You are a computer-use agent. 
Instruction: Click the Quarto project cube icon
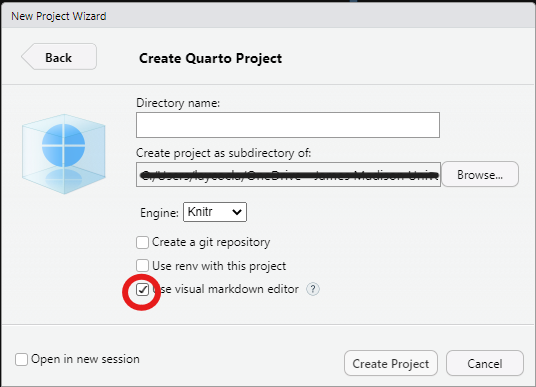(x=64, y=154)
